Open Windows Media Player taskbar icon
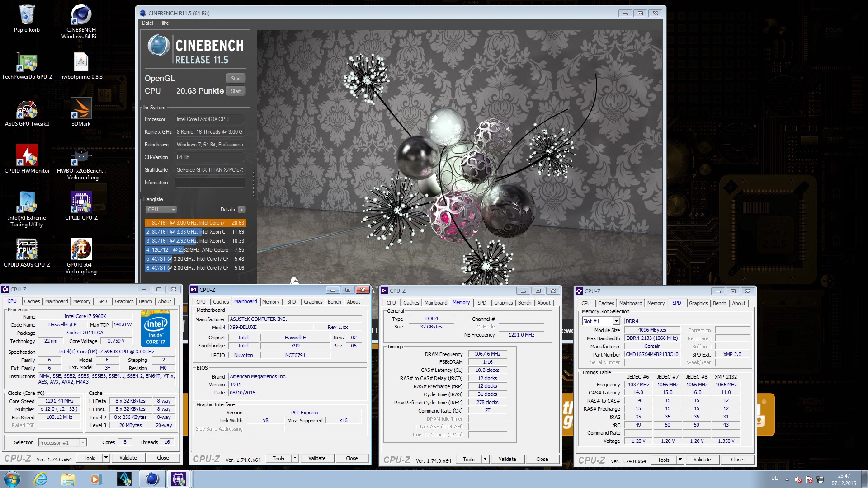The width and height of the screenshot is (868, 488). [95, 479]
